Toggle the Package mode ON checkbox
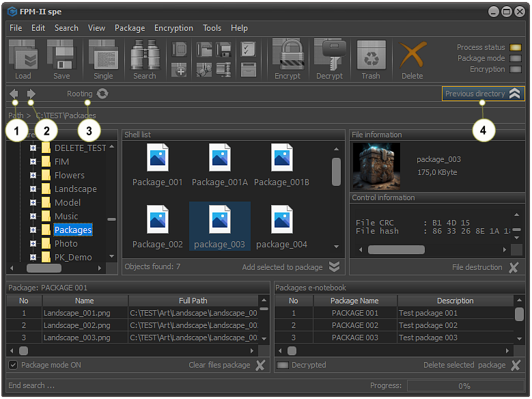532x399 pixels. (x=13, y=365)
